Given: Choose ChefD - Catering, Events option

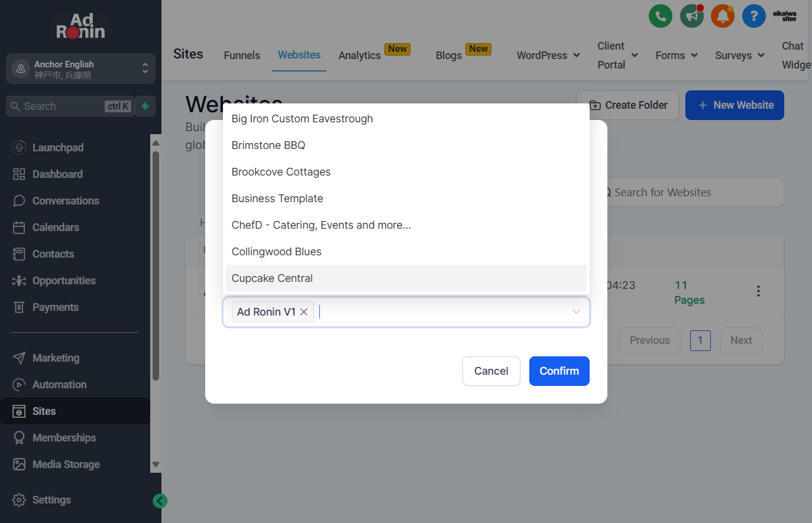Looking at the screenshot, I should [406, 225].
